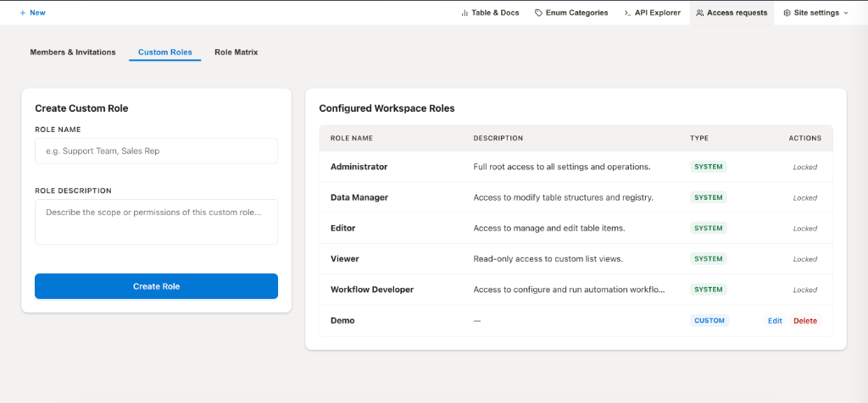The height and width of the screenshot is (403, 868).
Task: Switch to the Role Matrix tab
Action: coord(236,52)
